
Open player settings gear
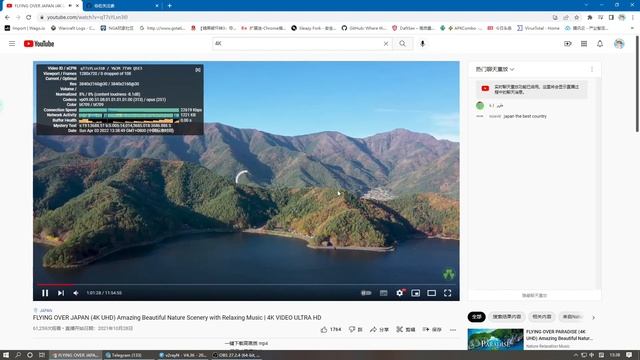click(x=400, y=293)
